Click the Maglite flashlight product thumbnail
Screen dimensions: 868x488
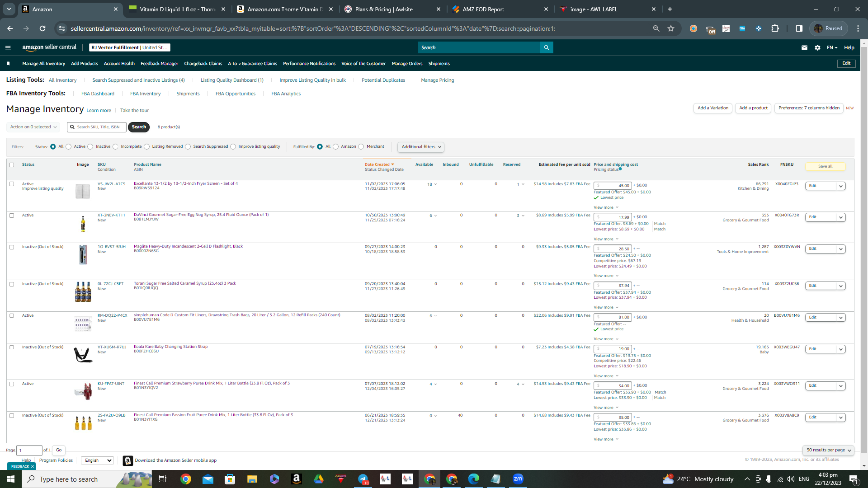pos(83,255)
